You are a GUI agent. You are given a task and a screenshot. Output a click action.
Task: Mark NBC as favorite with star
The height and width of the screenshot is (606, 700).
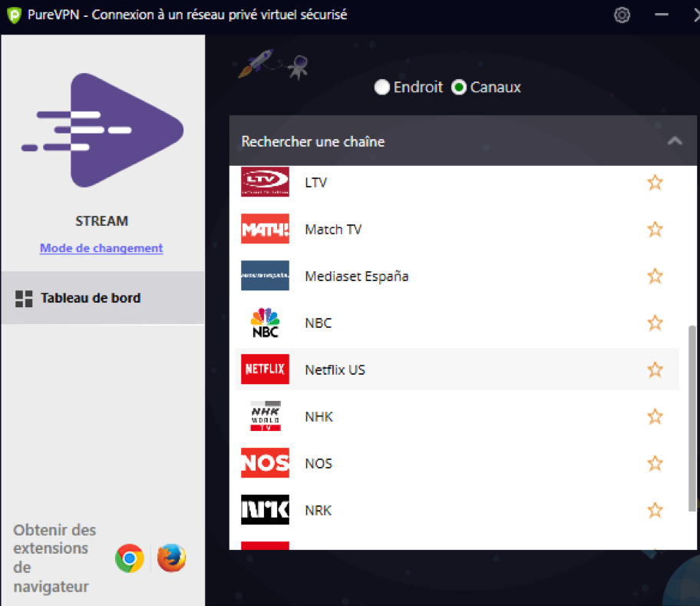[x=655, y=323]
